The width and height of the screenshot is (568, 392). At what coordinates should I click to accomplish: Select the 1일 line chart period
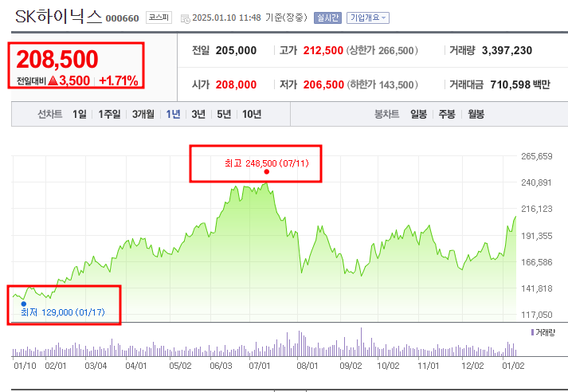[80, 114]
